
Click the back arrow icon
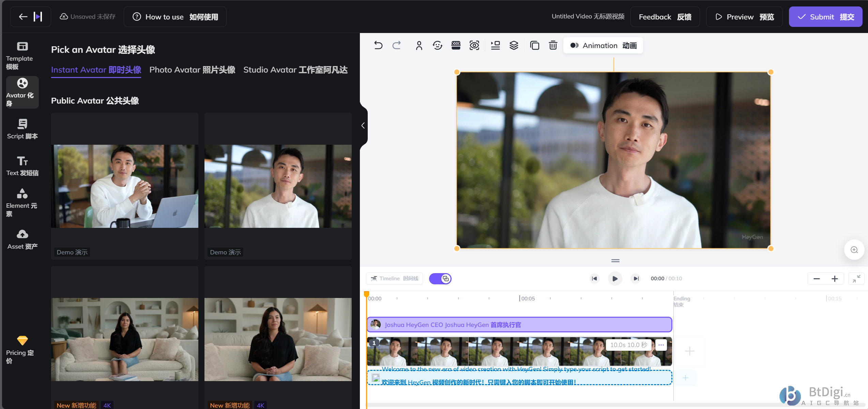tap(23, 17)
